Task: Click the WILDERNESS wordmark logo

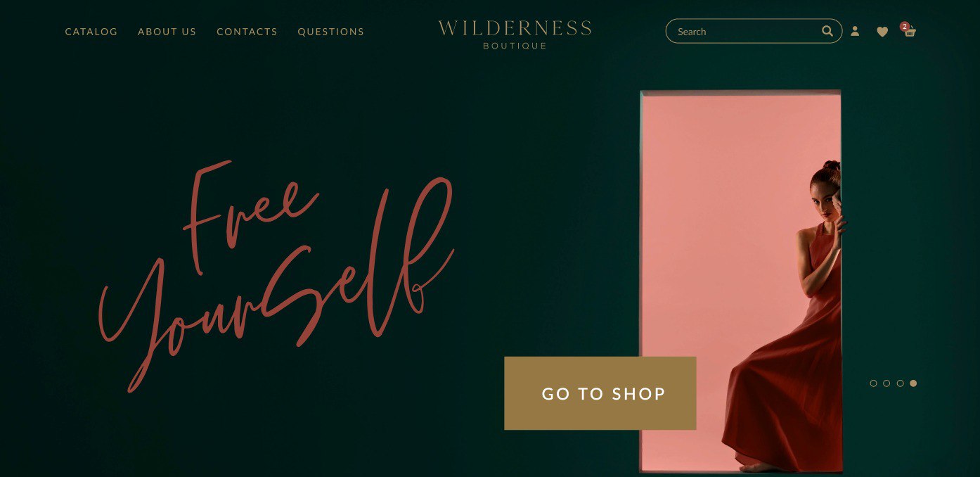Action: point(515,29)
